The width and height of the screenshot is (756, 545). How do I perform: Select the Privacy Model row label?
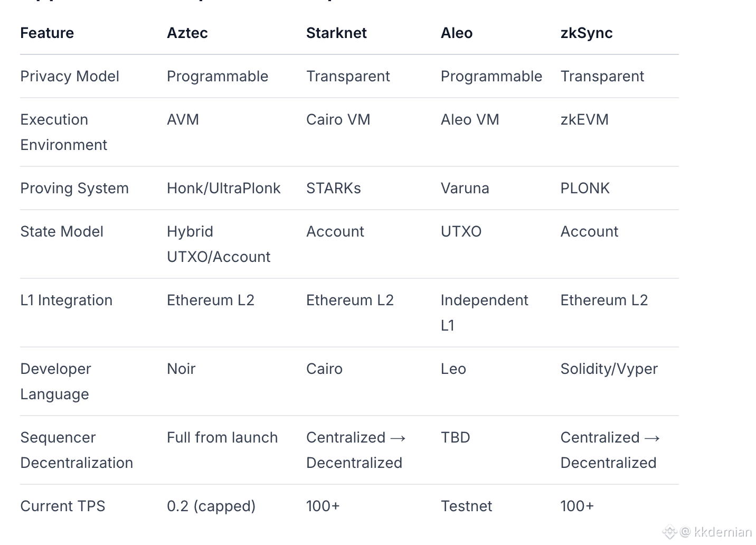coord(70,76)
